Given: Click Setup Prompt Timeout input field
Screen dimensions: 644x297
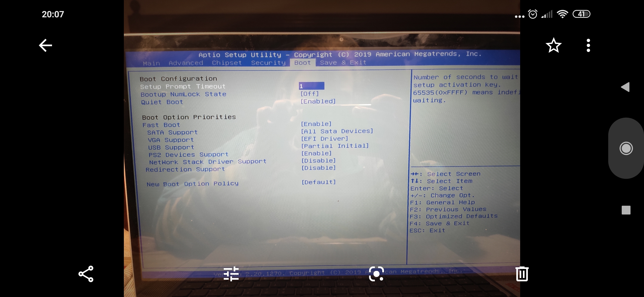Looking at the screenshot, I should [311, 86].
